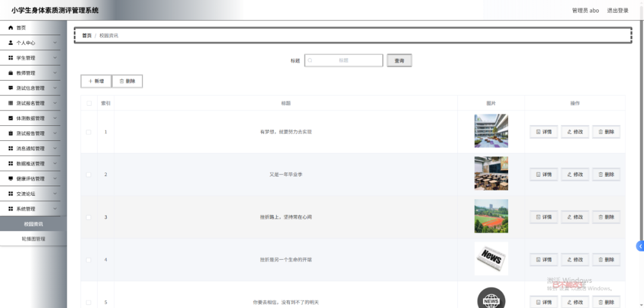Open the 交流论坛 menu label
This screenshot has width=644, height=308.
(26, 193)
